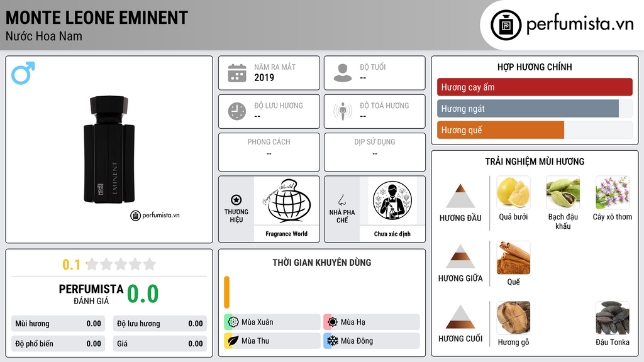Click the Thời gian khuyên dùng heading
This screenshot has width=644, height=362.
click(x=322, y=263)
